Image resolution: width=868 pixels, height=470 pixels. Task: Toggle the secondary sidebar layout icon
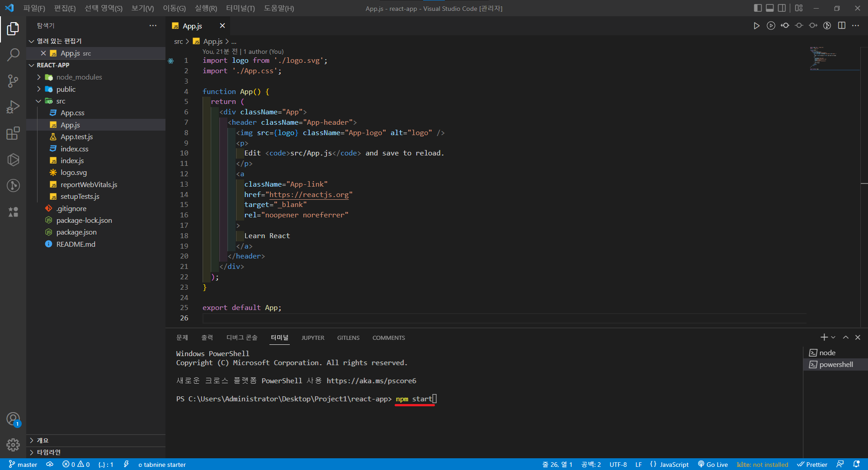point(782,8)
